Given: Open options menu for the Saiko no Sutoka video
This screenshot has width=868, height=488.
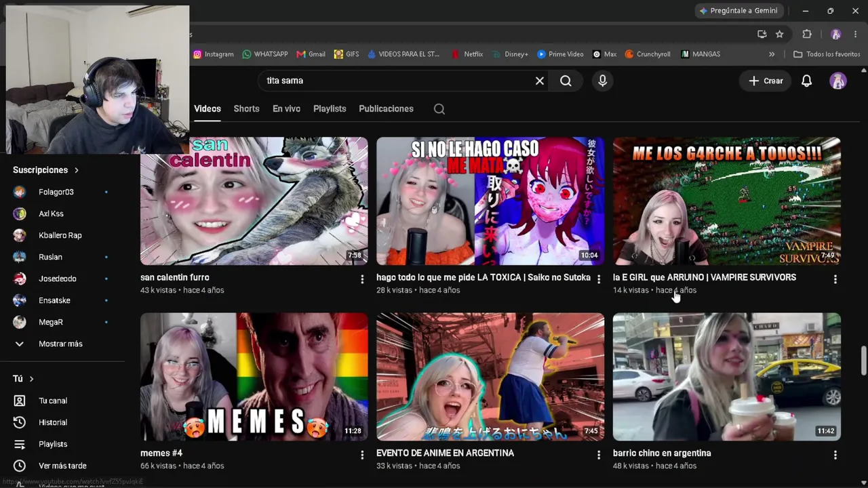Looking at the screenshot, I should point(599,279).
